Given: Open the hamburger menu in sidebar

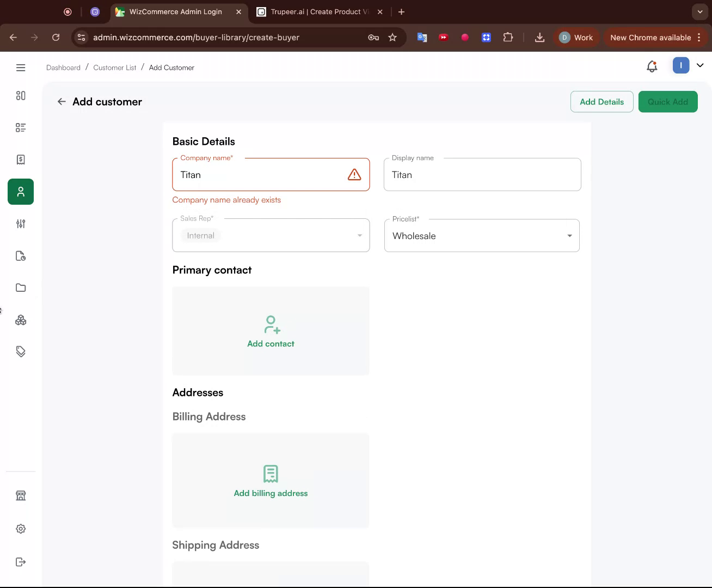Looking at the screenshot, I should point(21,68).
